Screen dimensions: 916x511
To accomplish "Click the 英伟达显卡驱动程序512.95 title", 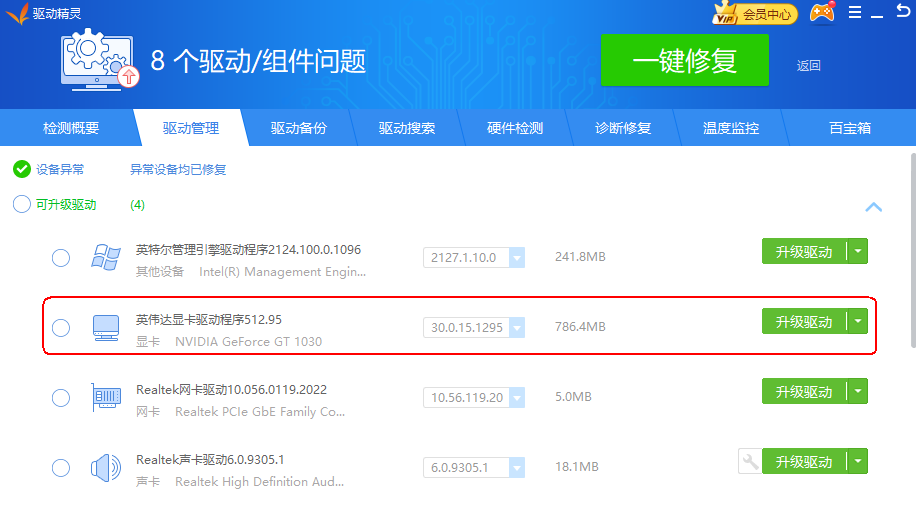I will pyautogui.click(x=209, y=319).
